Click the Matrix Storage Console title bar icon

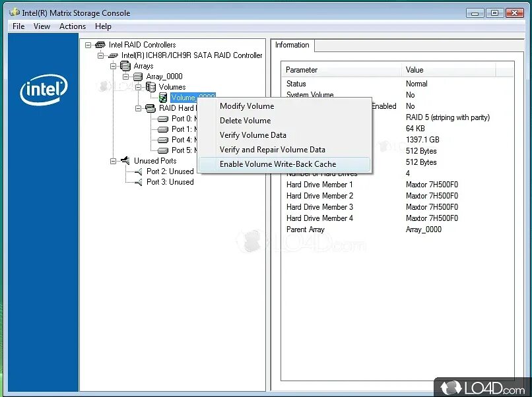14,13
